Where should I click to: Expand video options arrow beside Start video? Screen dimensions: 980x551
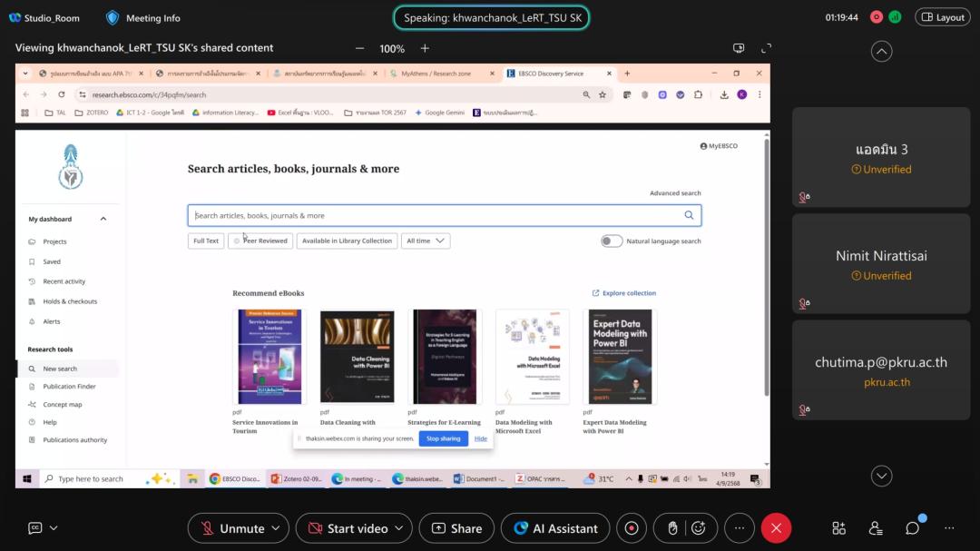coord(400,528)
